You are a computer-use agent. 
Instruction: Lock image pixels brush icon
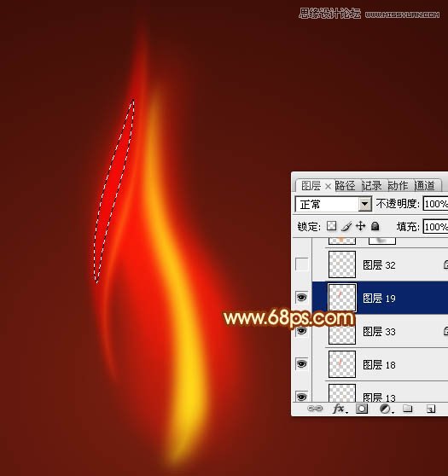(x=346, y=226)
